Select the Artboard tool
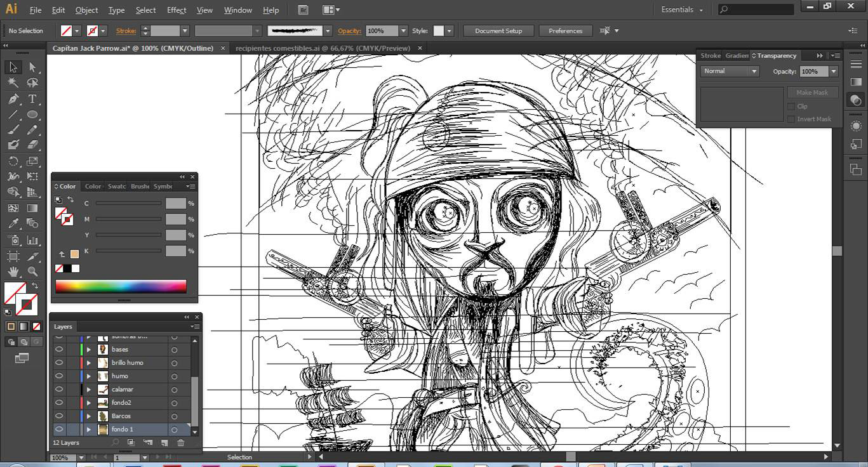Image resolution: width=868 pixels, height=467 pixels. click(13, 256)
